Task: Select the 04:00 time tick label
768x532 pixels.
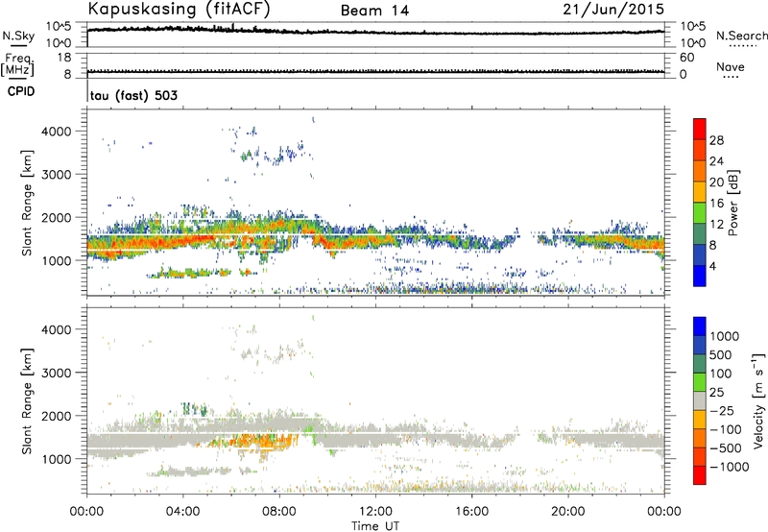Action: coord(182,512)
